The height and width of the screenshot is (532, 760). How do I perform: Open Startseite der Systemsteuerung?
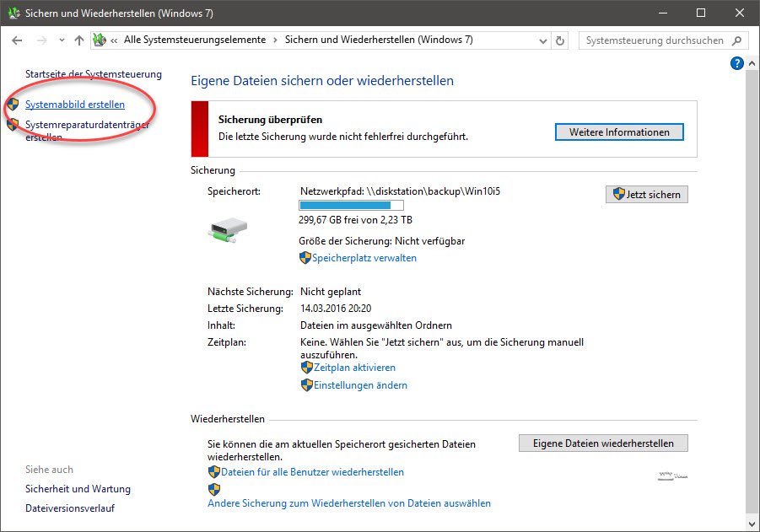[x=94, y=74]
